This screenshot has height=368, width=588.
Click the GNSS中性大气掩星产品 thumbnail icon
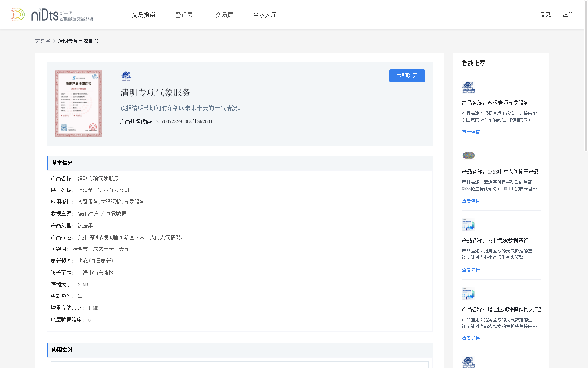pos(469,156)
